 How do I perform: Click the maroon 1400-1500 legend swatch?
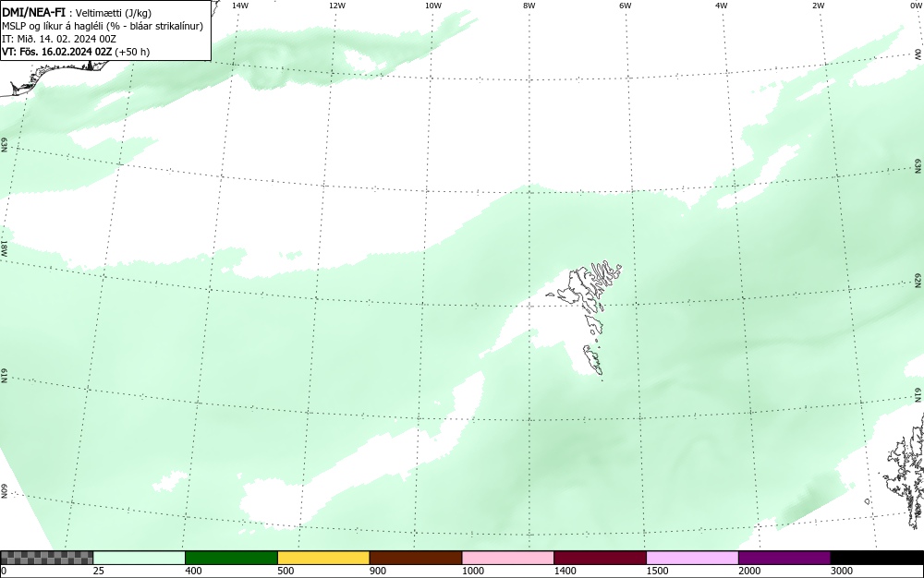(x=600, y=558)
